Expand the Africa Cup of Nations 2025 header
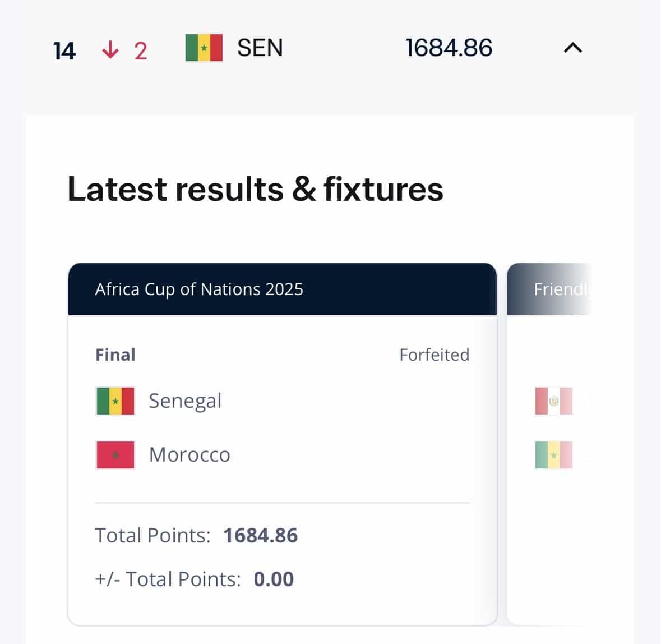Viewport: 661px width, 644px height. click(198, 289)
